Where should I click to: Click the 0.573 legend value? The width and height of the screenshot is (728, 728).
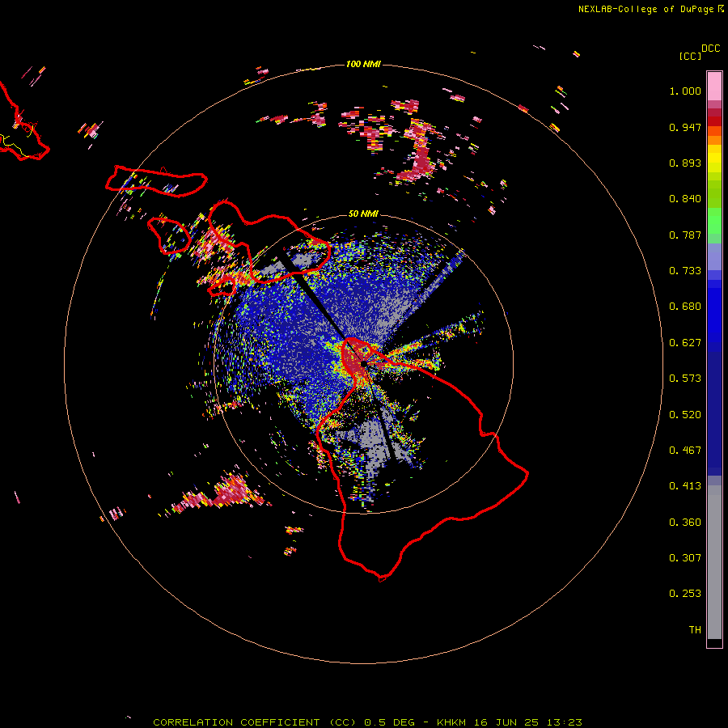point(685,379)
